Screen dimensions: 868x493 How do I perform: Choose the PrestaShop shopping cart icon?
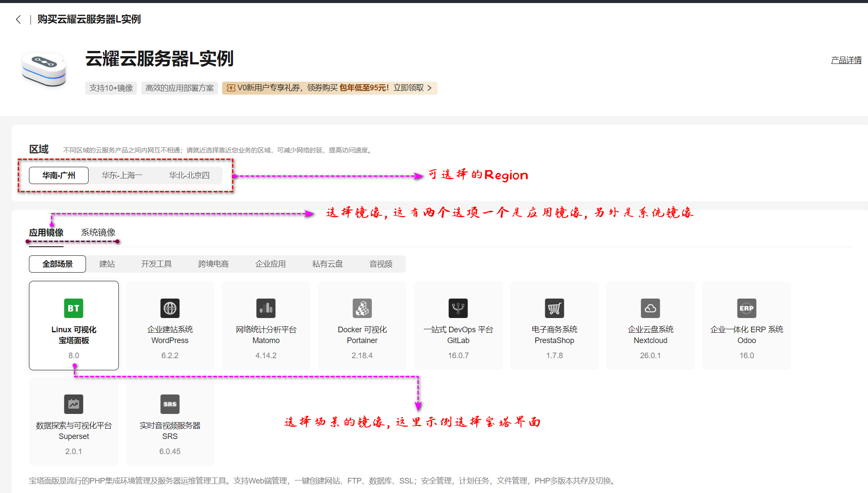point(554,308)
